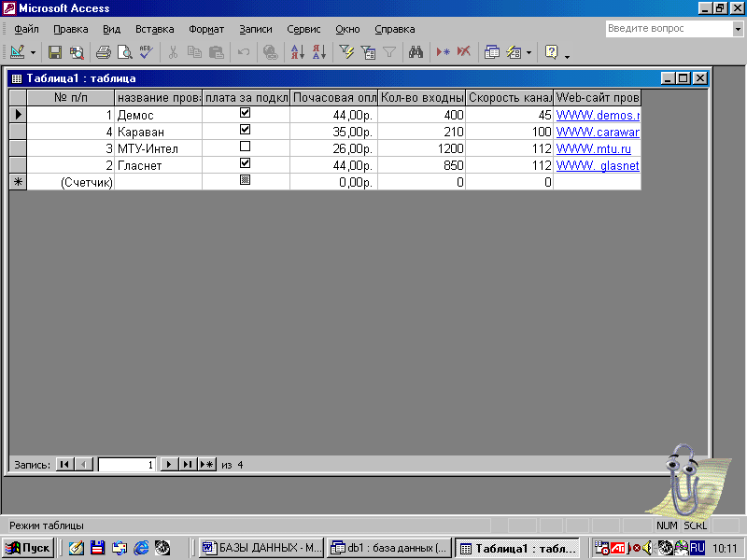
Task: Open Print Preview icon
Action: (x=125, y=52)
